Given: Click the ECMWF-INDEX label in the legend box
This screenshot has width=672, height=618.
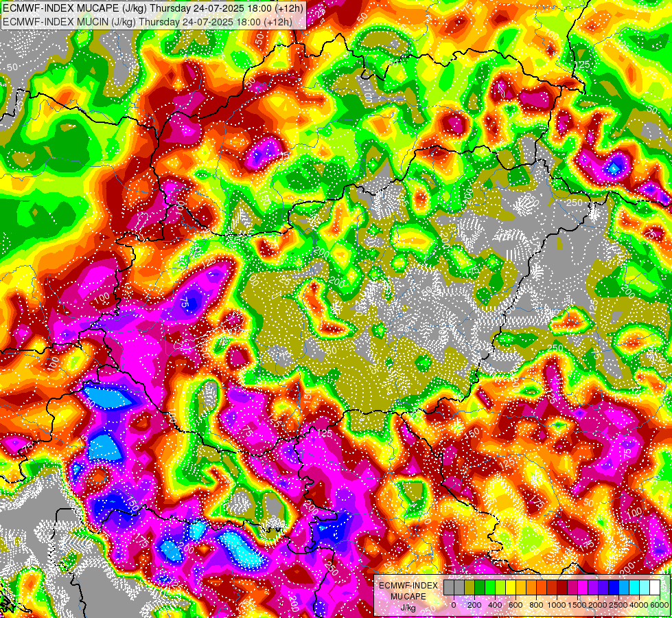Looking at the screenshot, I should pos(408,586).
